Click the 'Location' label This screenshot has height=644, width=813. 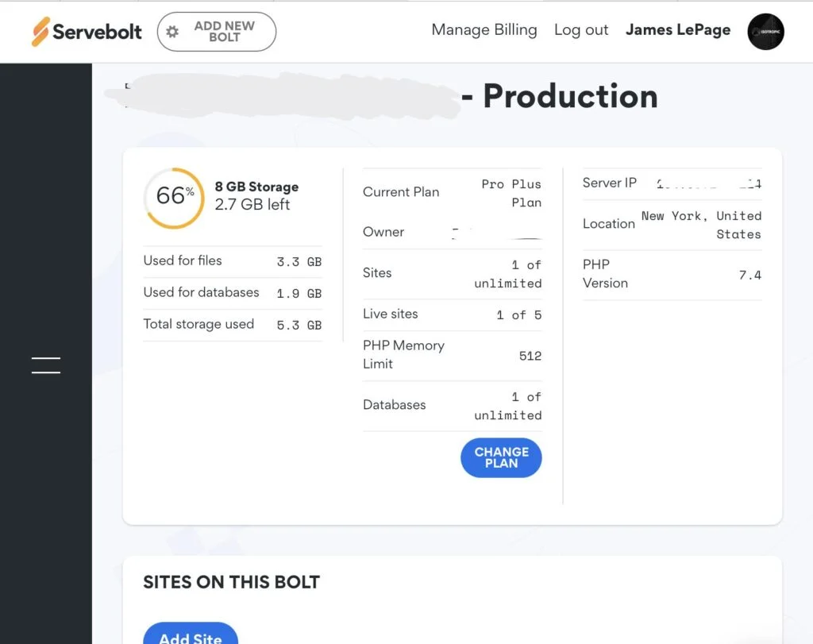(x=609, y=223)
